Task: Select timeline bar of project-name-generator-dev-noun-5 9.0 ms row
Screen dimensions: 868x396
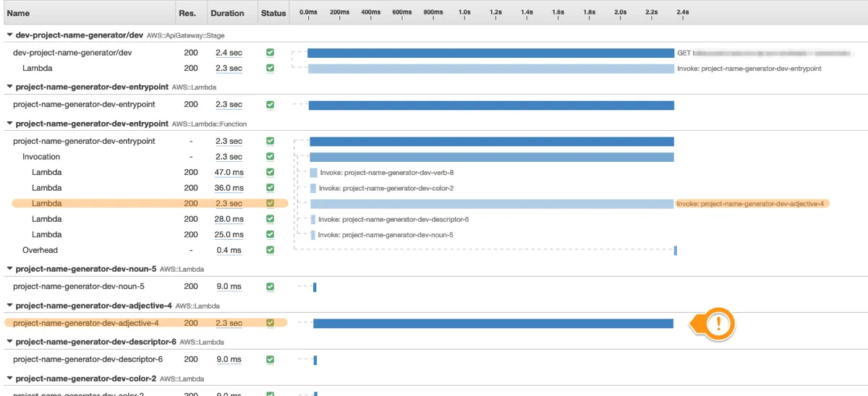Action: coord(315,287)
